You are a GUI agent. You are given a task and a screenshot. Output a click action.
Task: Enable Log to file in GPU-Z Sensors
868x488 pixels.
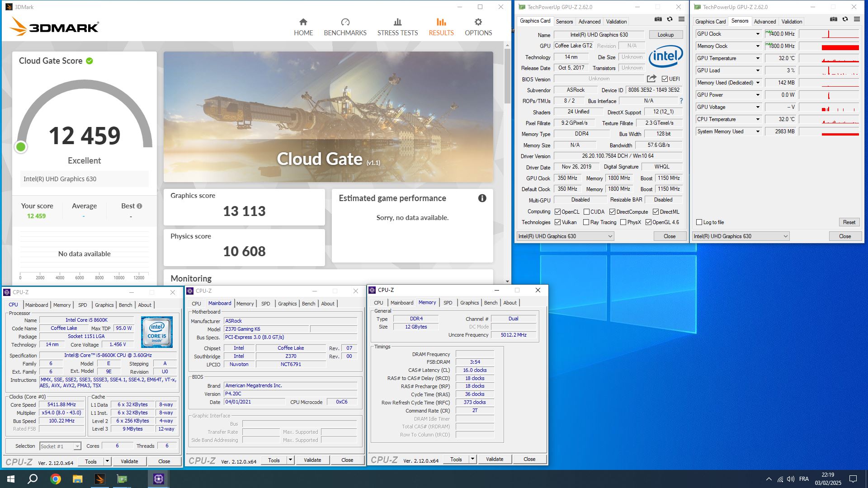(x=699, y=222)
